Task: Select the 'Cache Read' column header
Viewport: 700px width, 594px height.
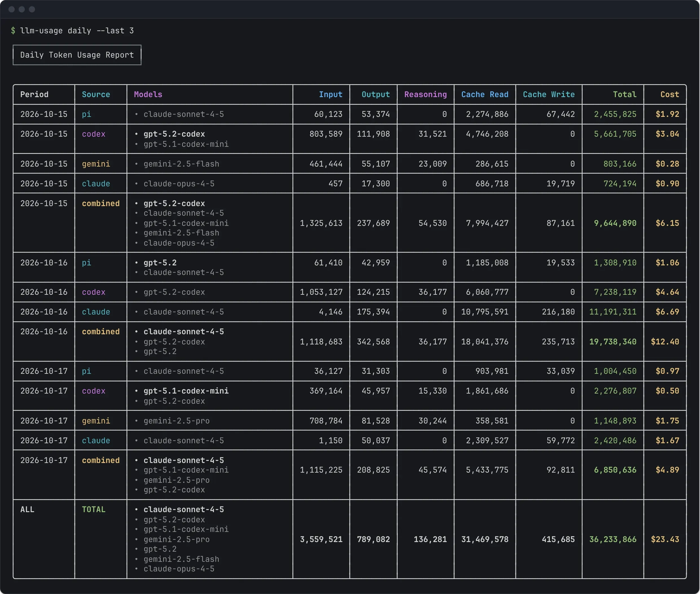Action: [485, 95]
